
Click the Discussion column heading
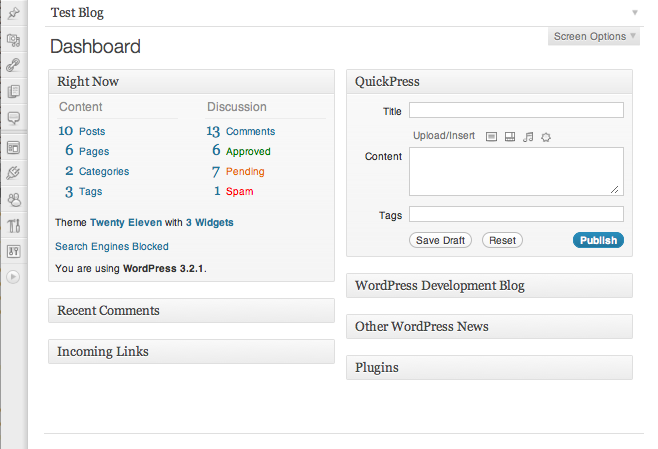(237, 107)
